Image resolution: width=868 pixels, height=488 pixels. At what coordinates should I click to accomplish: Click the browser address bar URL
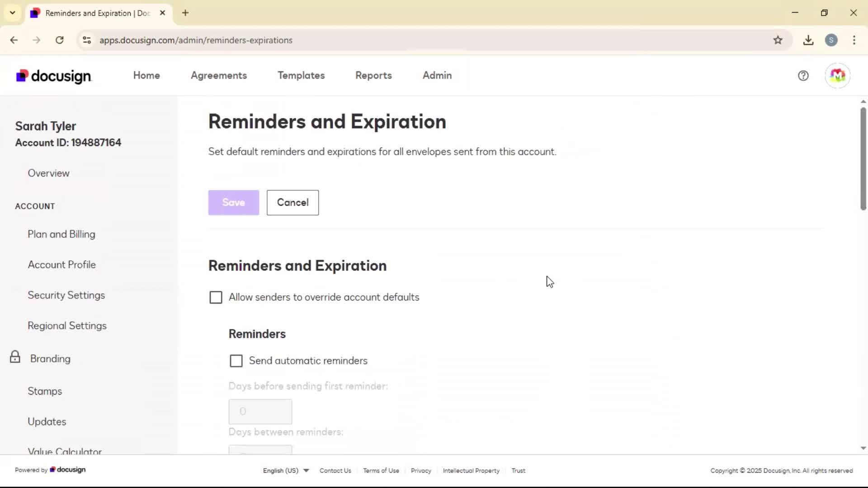(196, 40)
